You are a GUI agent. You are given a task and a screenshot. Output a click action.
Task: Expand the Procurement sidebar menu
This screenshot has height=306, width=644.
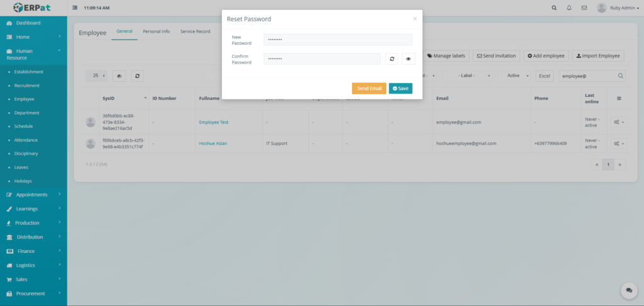pos(34,293)
